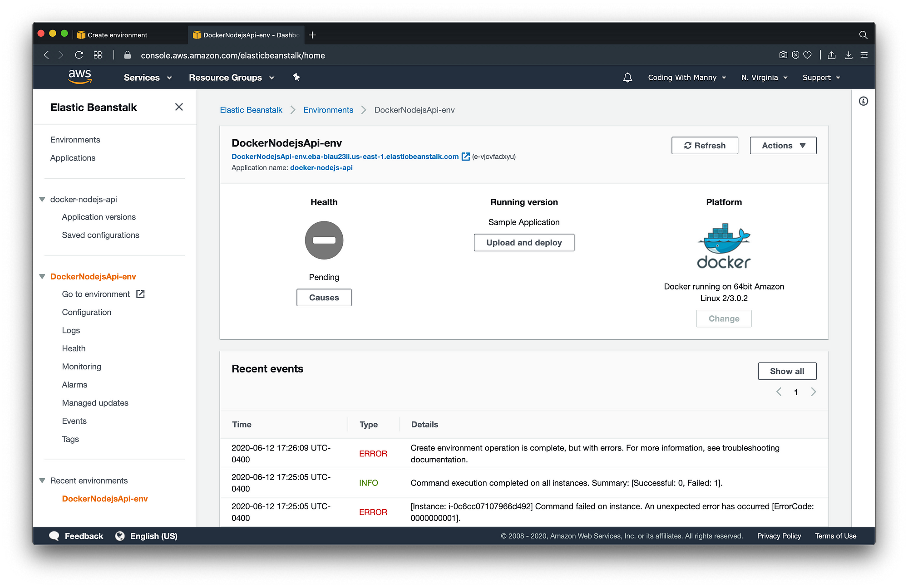Click the browser forward arrow

61,55
